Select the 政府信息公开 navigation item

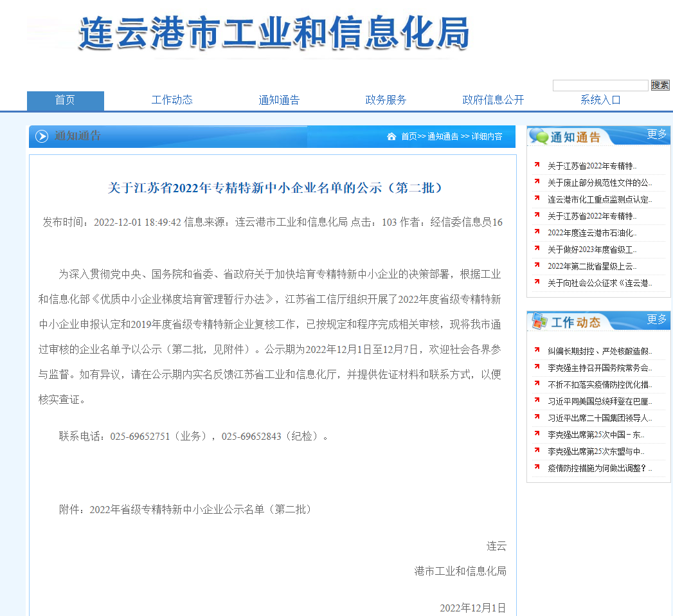[493, 100]
